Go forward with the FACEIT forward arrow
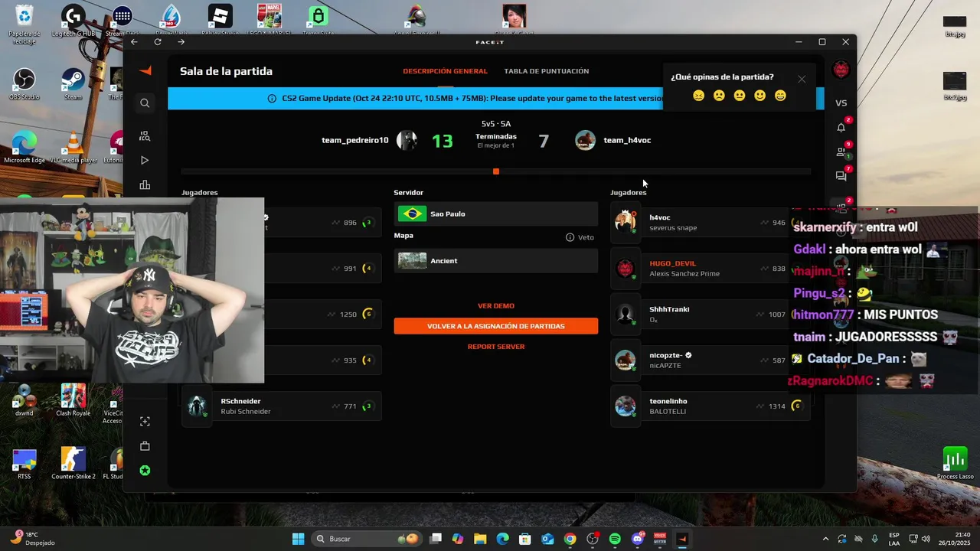This screenshot has width=980, height=551. coord(181,42)
